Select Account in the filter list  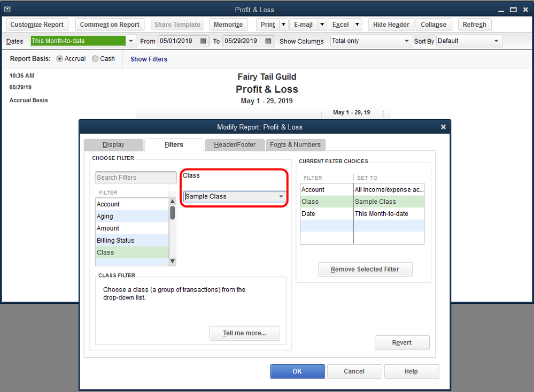coord(132,204)
